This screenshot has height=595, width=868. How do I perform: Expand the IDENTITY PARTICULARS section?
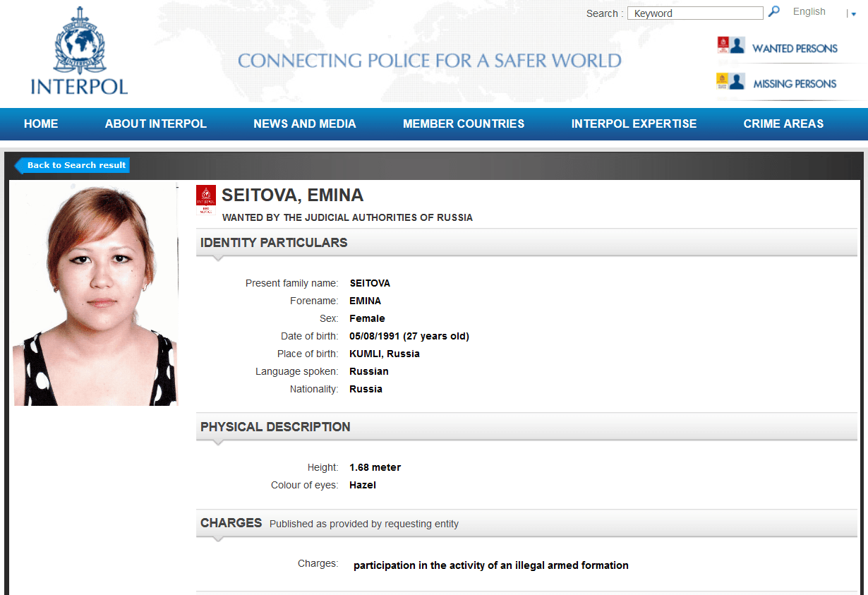274,242
